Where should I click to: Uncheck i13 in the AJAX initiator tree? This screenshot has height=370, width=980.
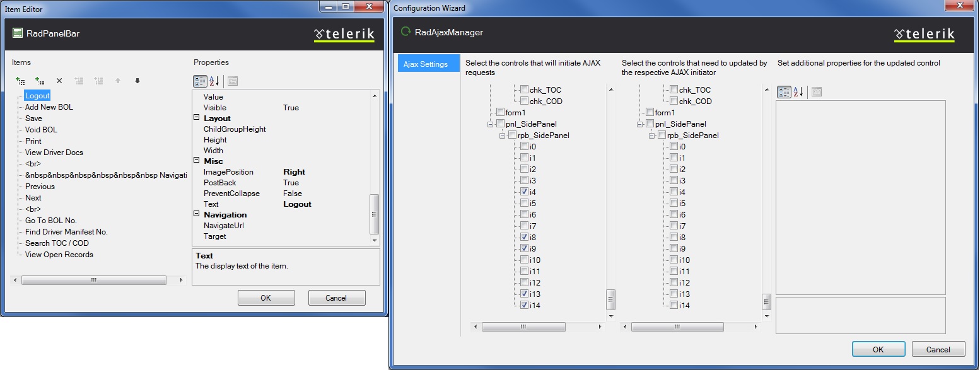pyautogui.click(x=525, y=294)
